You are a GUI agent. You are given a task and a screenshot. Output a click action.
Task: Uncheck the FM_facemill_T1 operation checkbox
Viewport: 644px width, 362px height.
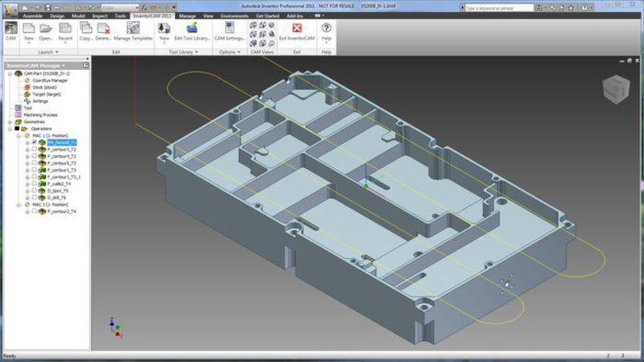[x=34, y=142]
